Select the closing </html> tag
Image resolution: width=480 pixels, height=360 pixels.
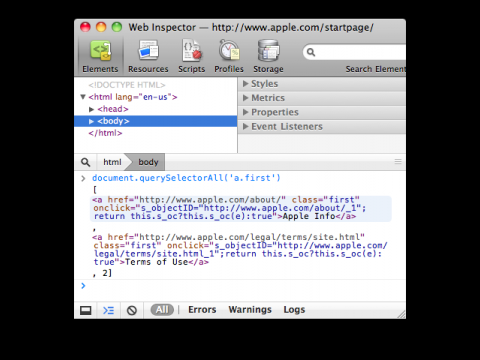(x=105, y=133)
